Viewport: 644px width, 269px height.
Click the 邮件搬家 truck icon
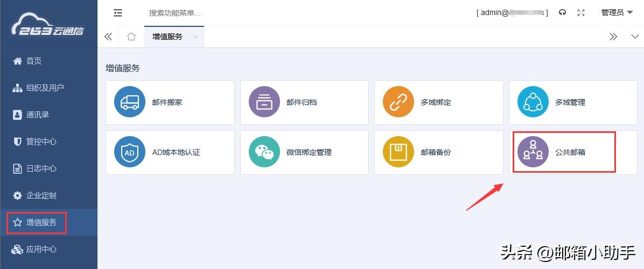(x=130, y=102)
